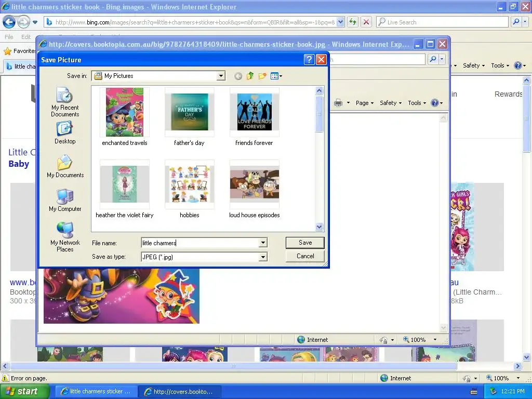532x399 pixels.
Task: Click the Error on page warning icon
Action: [5, 378]
